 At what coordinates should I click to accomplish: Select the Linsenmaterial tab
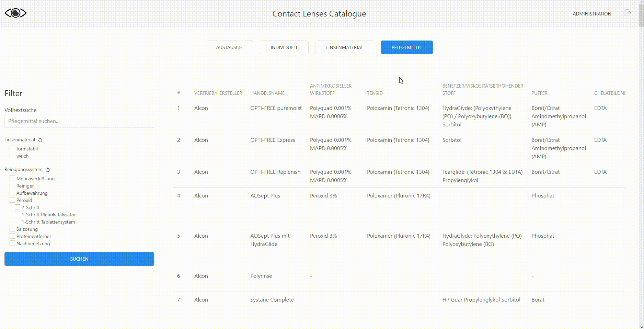pos(345,47)
